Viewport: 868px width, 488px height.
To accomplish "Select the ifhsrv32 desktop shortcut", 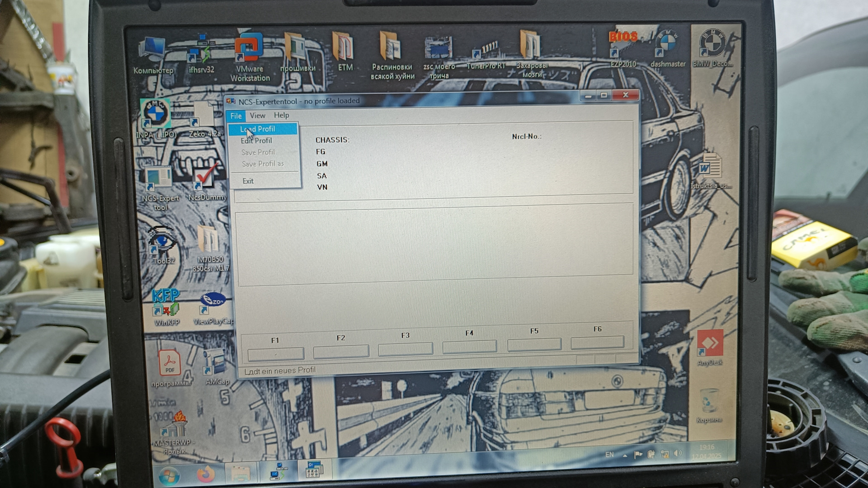I will [x=201, y=54].
